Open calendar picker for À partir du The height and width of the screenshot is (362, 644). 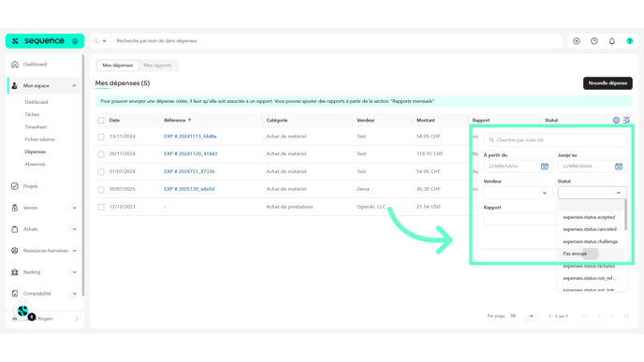pyautogui.click(x=545, y=167)
